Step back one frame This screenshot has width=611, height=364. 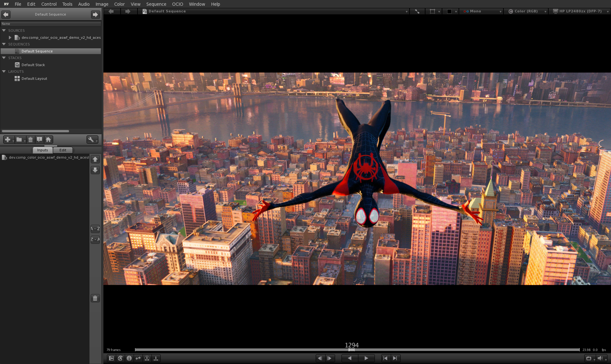(x=320, y=358)
